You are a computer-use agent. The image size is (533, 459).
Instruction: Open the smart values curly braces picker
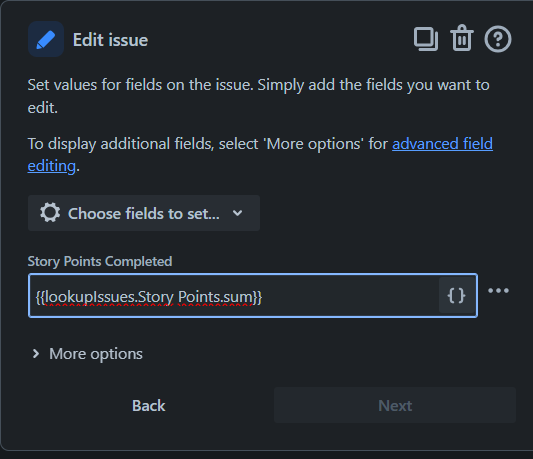(456, 295)
